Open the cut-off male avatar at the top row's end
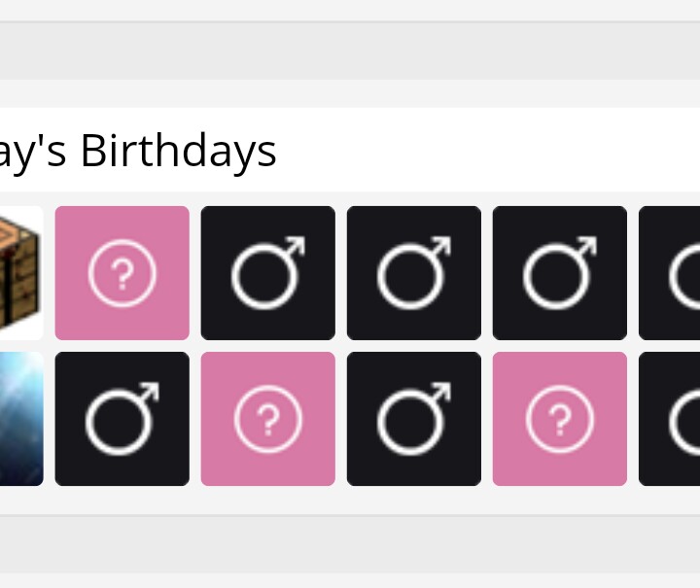Screen dimensions: 700x588 669,272
